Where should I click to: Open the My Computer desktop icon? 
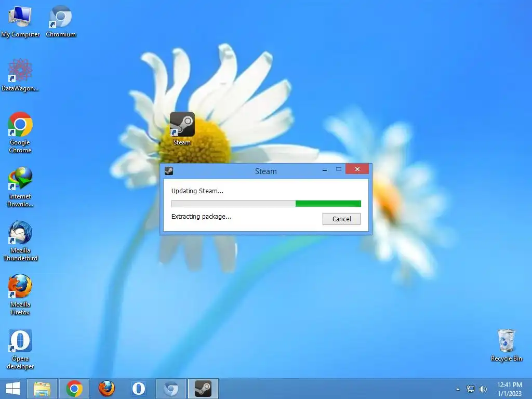pos(20,21)
